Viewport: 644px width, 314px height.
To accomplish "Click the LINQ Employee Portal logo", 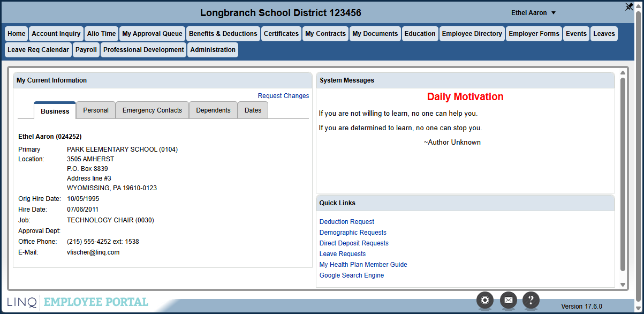I will (x=78, y=302).
